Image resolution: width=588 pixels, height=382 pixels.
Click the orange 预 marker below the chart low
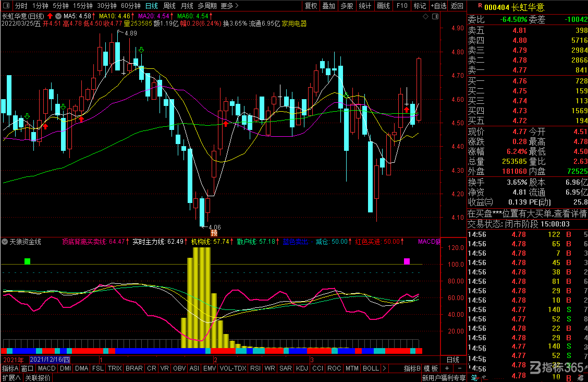click(214, 233)
